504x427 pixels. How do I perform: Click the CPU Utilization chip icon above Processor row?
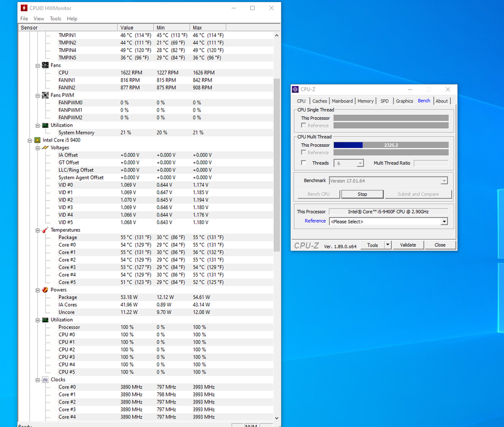(x=45, y=320)
